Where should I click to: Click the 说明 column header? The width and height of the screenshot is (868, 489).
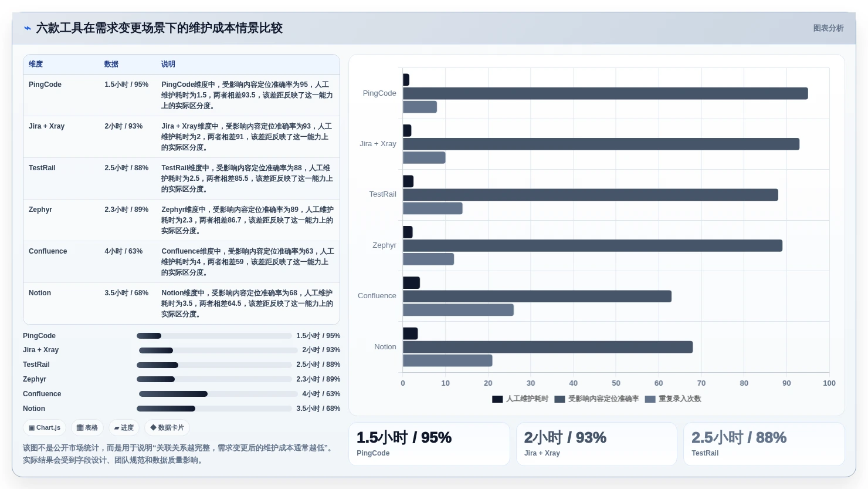(x=168, y=64)
